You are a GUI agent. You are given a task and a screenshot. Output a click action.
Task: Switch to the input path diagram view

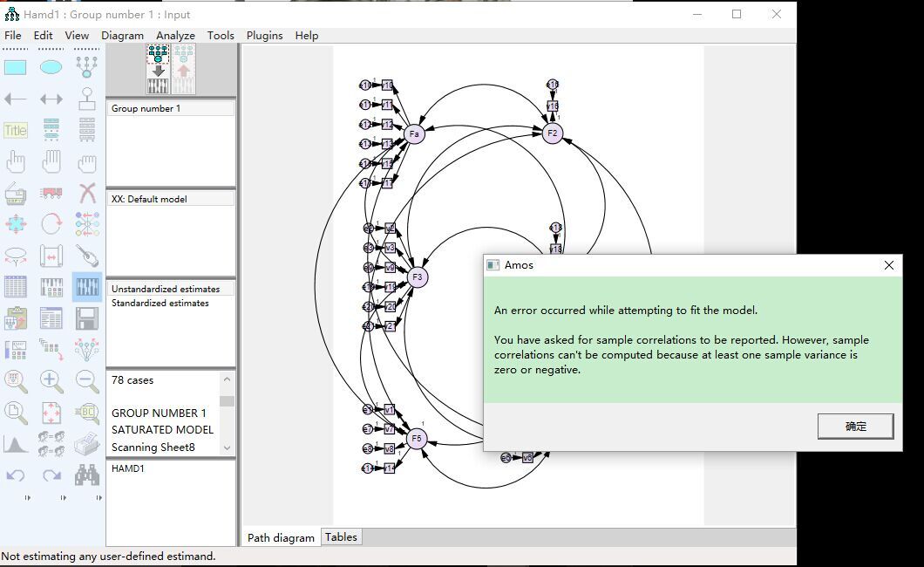[x=158, y=69]
